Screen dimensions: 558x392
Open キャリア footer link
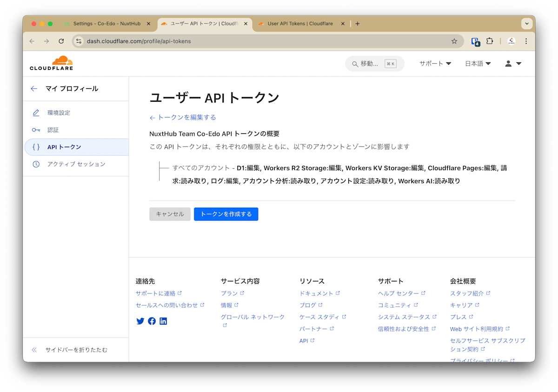pyautogui.click(x=465, y=305)
